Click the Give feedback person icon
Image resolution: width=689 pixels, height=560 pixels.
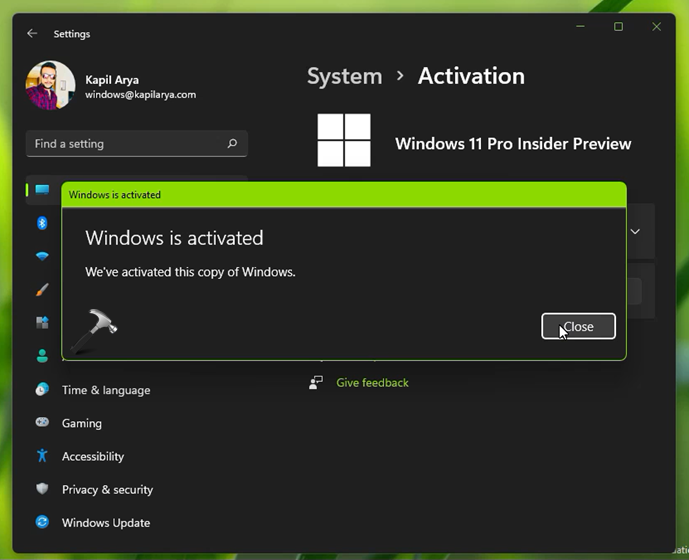pyautogui.click(x=316, y=382)
